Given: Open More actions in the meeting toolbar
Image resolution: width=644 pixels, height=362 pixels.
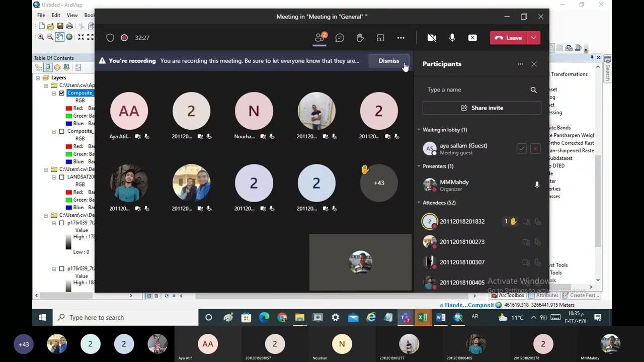Looking at the screenshot, I should [x=400, y=38].
